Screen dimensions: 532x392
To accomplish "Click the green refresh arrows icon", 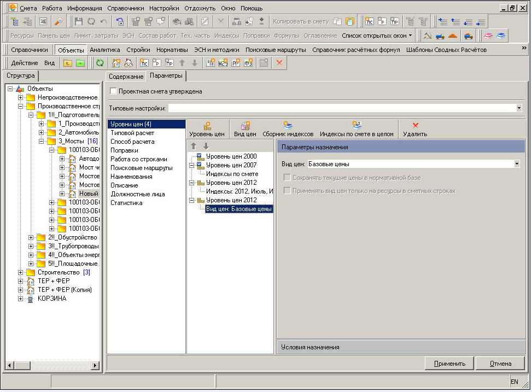I will (100, 63).
